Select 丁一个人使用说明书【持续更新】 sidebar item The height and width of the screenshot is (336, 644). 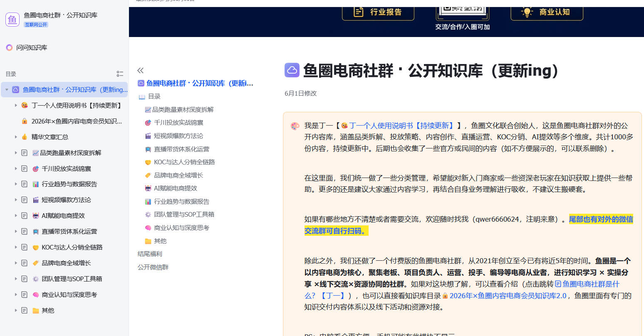77,106
